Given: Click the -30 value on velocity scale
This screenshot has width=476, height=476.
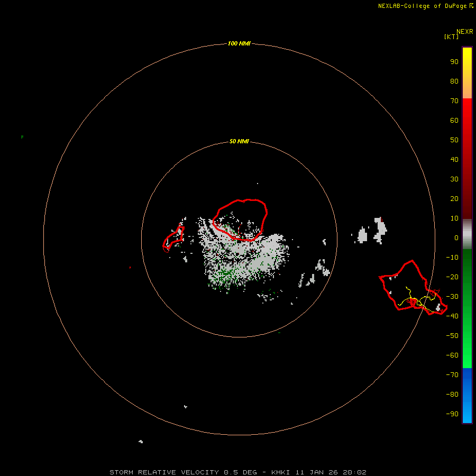Looking at the screenshot, I should (452, 297).
